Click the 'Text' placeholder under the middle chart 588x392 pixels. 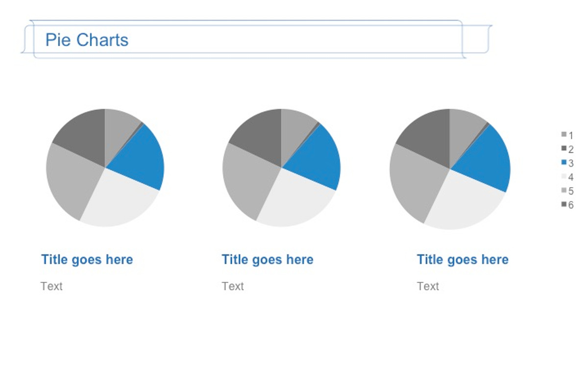tap(233, 286)
